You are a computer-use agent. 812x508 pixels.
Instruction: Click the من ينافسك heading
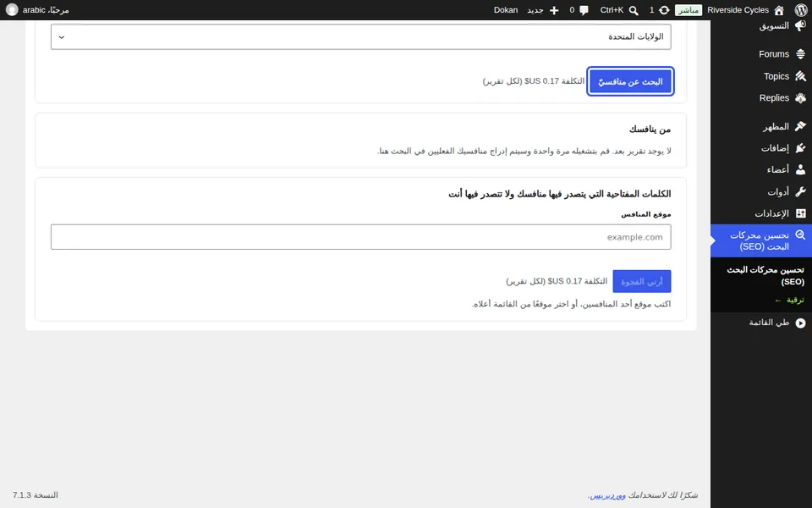(650, 129)
